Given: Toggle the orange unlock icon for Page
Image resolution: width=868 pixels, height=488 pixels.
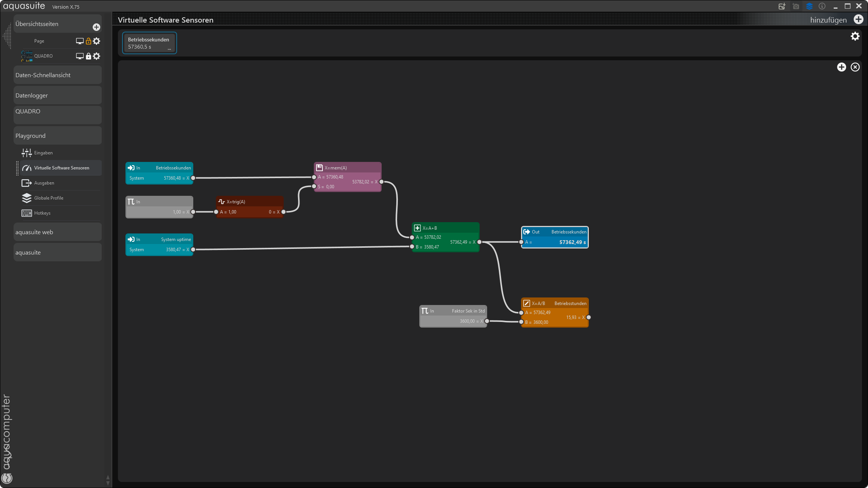Looking at the screenshot, I should coord(89,41).
